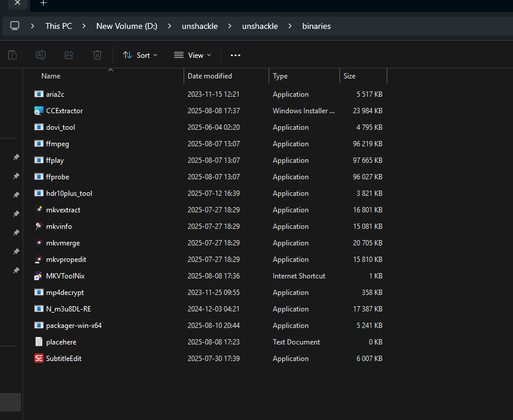Click the hdr10plus_tool file icon
Image resolution: width=513 pixels, height=420 pixels.
pyautogui.click(x=39, y=193)
